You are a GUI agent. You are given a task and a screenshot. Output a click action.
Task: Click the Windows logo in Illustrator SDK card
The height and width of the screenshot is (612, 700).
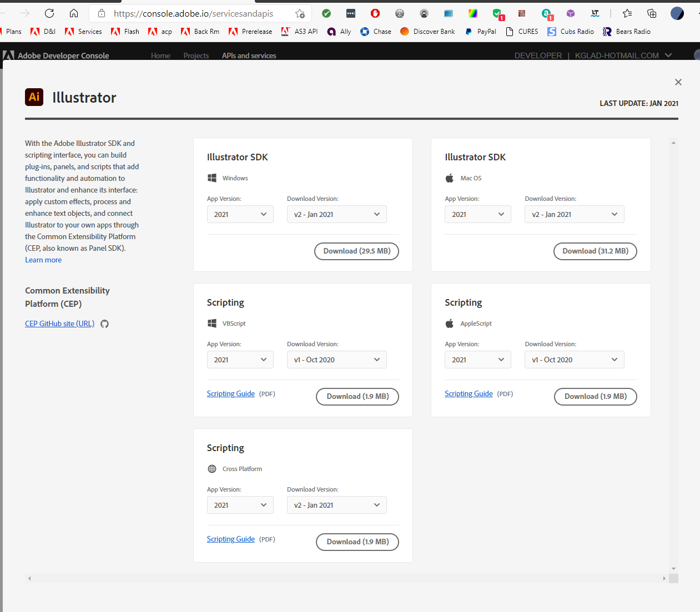point(211,178)
